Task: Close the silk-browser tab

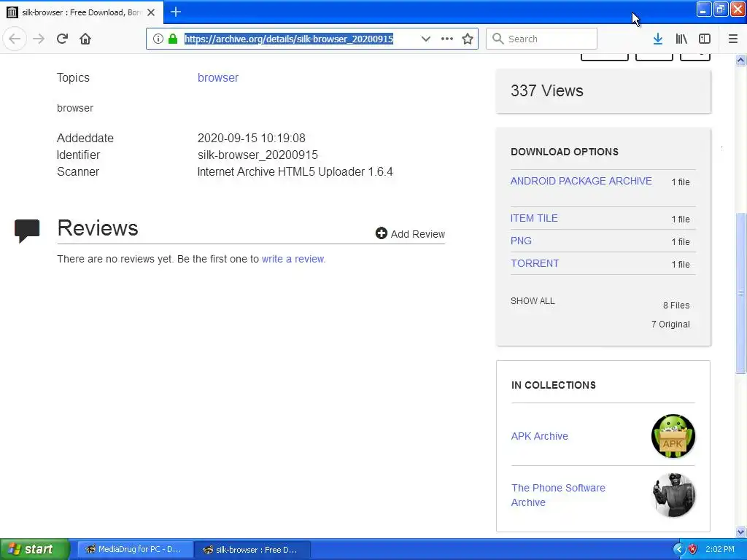Action: (151, 12)
